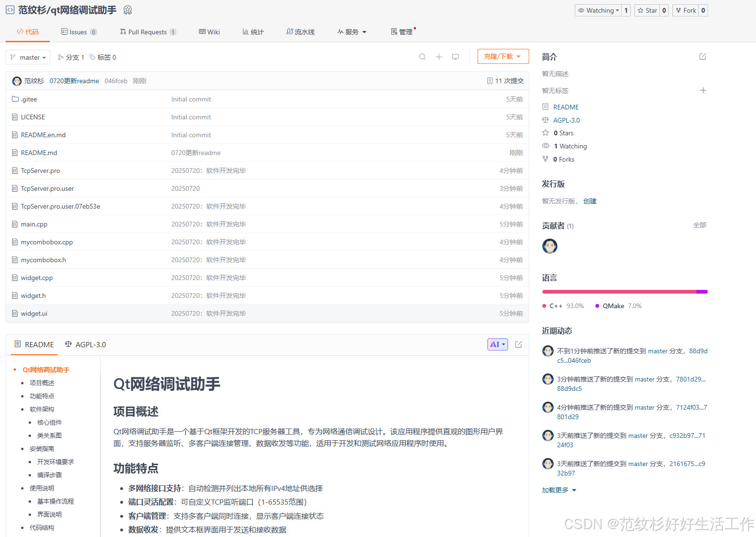
Task: Click the 0 Stars count in sidebar
Action: click(x=563, y=133)
